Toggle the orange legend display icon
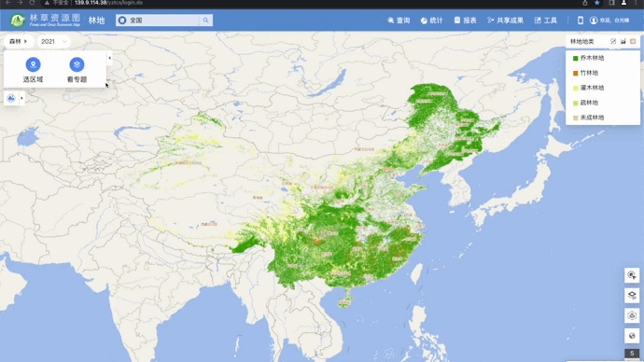 (633, 41)
